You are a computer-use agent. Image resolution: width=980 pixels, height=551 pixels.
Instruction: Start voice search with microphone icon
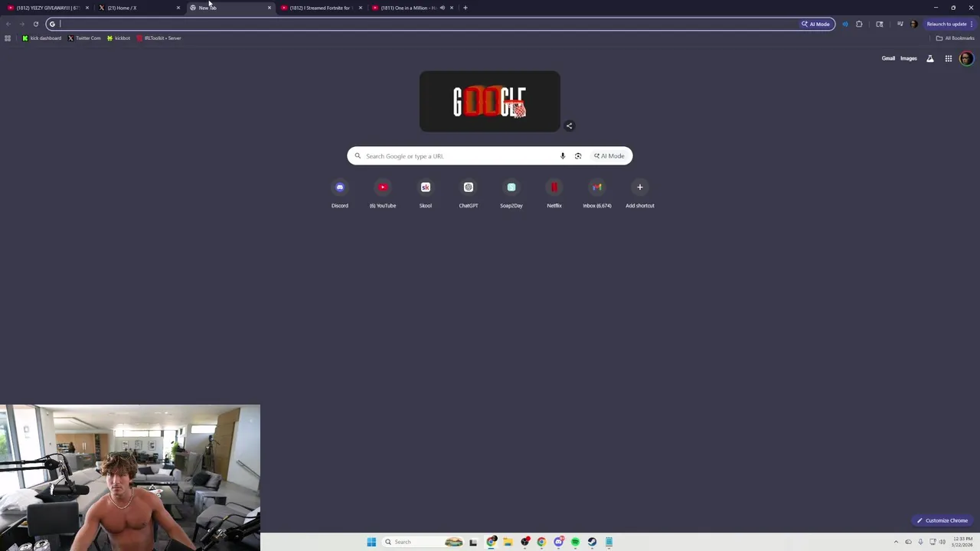click(x=563, y=156)
